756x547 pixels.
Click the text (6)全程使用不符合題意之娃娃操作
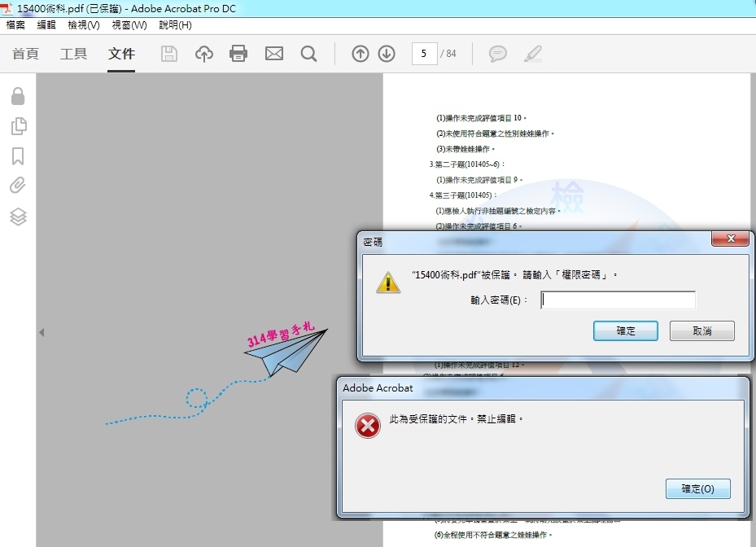[493, 535]
